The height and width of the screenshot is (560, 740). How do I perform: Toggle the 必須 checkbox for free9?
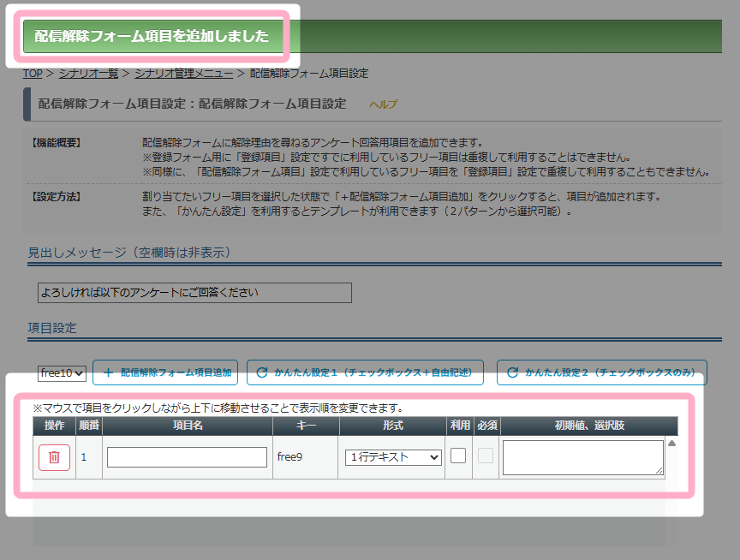(486, 456)
